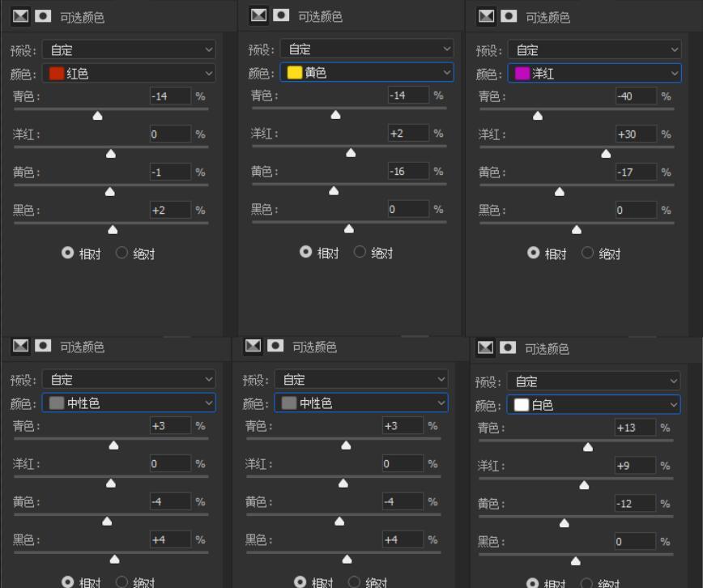Image resolution: width=703 pixels, height=588 pixels.
Task: Choose the 相对 option in the 黄色 panel
Action: [x=306, y=253]
